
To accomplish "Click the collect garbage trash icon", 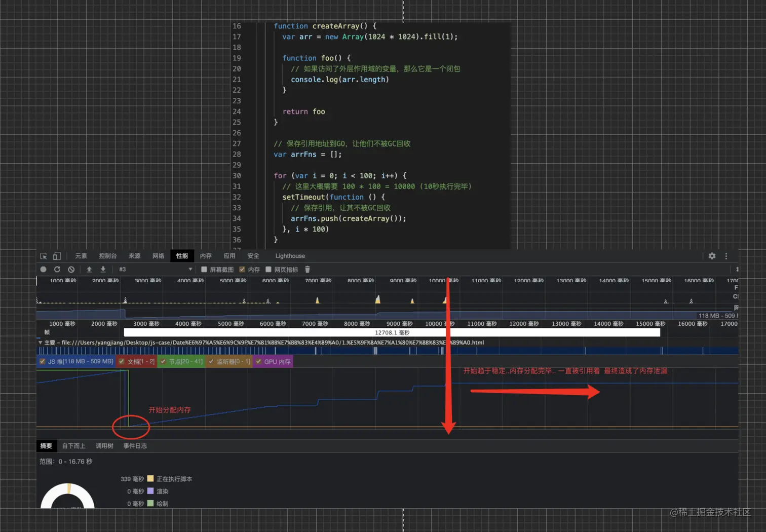I will click(308, 270).
